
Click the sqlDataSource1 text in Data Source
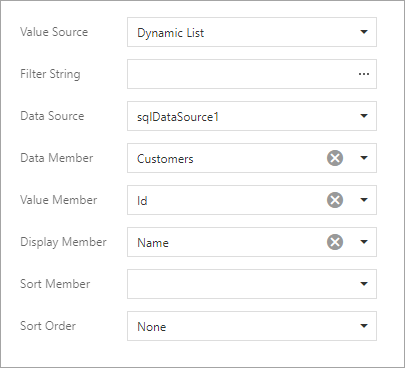click(178, 117)
